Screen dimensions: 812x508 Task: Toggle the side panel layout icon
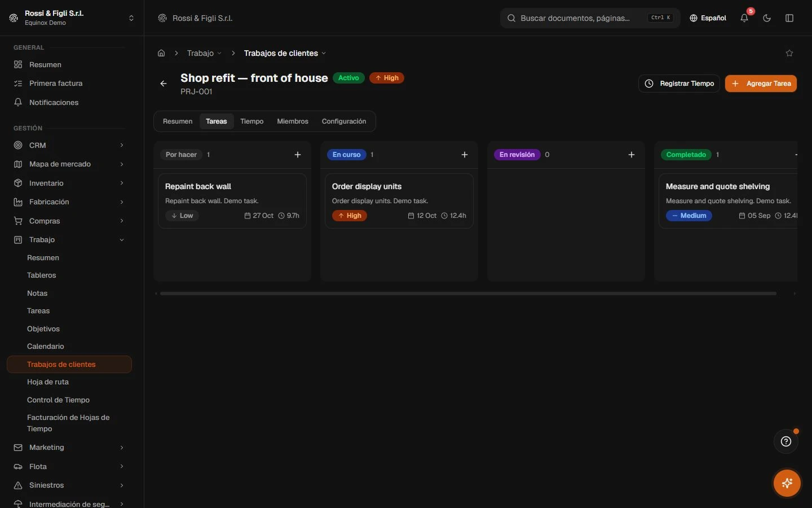(x=789, y=18)
